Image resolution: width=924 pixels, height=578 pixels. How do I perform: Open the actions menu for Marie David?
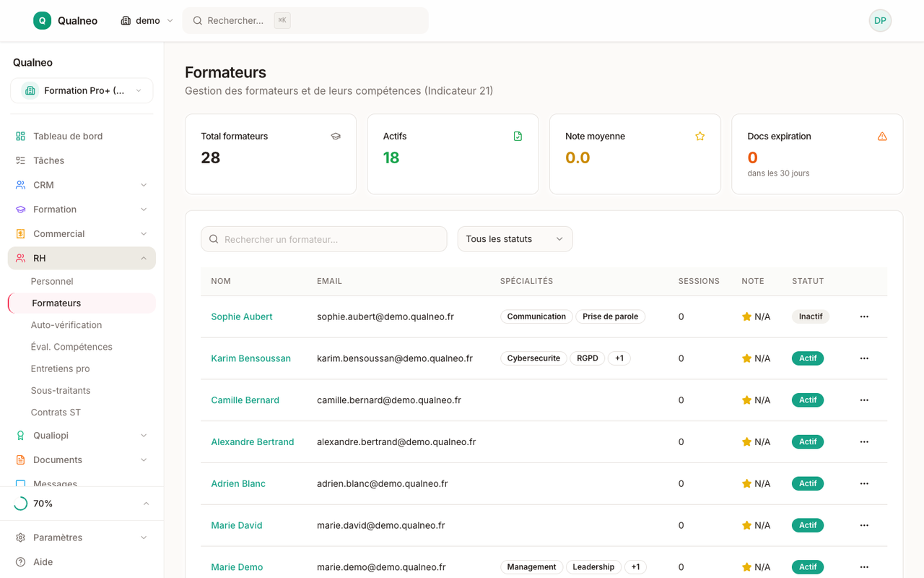click(864, 525)
